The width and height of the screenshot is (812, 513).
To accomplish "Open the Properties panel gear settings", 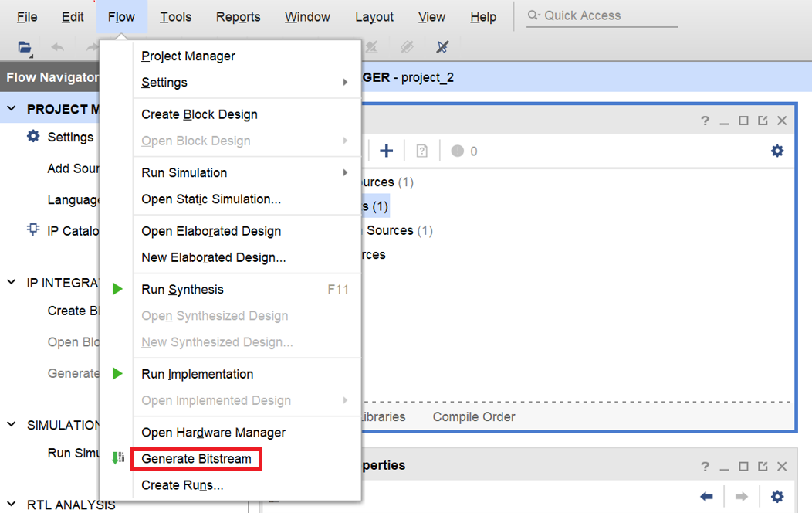I will click(x=777, y=496).
